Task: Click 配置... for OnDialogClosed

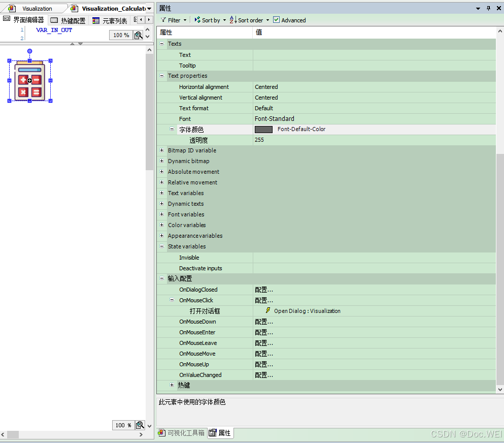Action: (x=264, y=290)
